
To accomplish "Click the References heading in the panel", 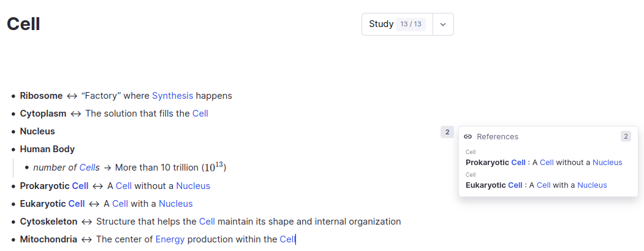I will pos(497,137).
